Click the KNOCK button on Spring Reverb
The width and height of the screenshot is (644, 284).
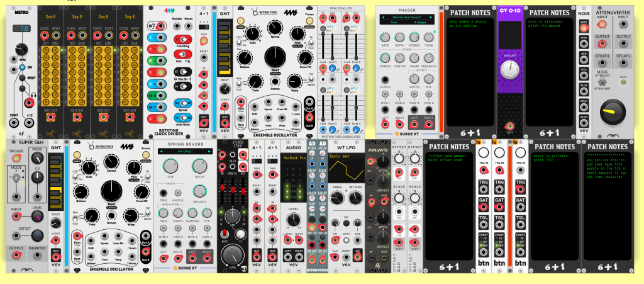click(x=178, y=193)
